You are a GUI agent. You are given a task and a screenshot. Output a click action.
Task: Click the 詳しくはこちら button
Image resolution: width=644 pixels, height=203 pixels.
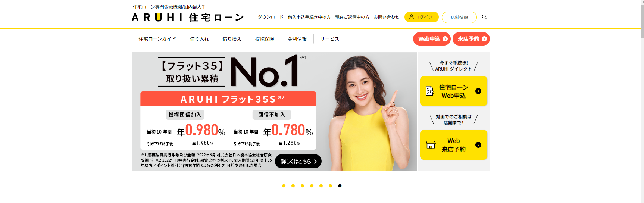(x=298, y=161)
